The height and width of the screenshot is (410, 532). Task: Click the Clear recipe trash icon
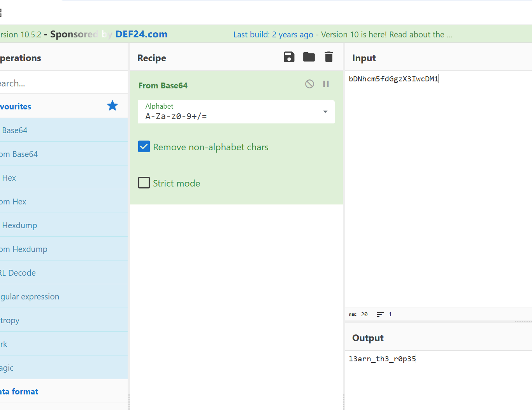coord(329,57)
